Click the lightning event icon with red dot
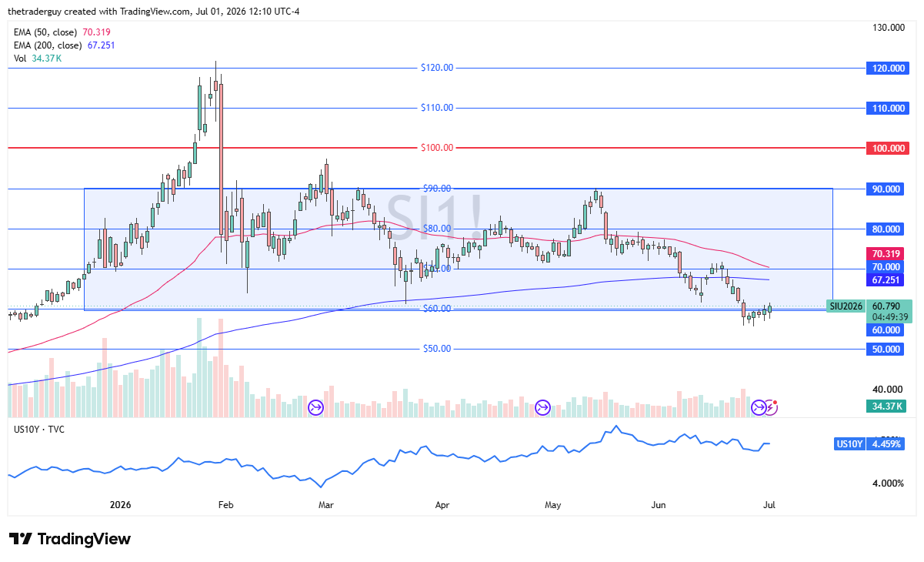Image resolution: width=924 pixels, height=562 pixels. (x=771, y=406)
